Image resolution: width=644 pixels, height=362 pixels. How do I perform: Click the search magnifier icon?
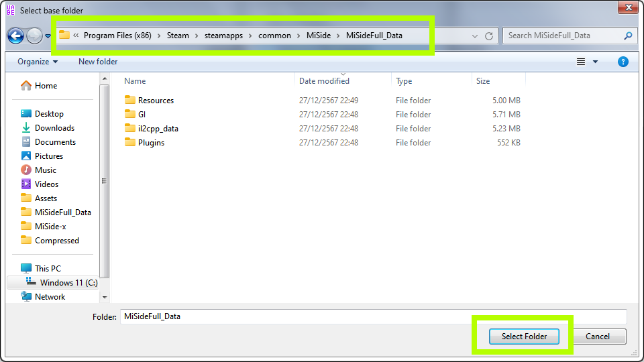point(628,36)
